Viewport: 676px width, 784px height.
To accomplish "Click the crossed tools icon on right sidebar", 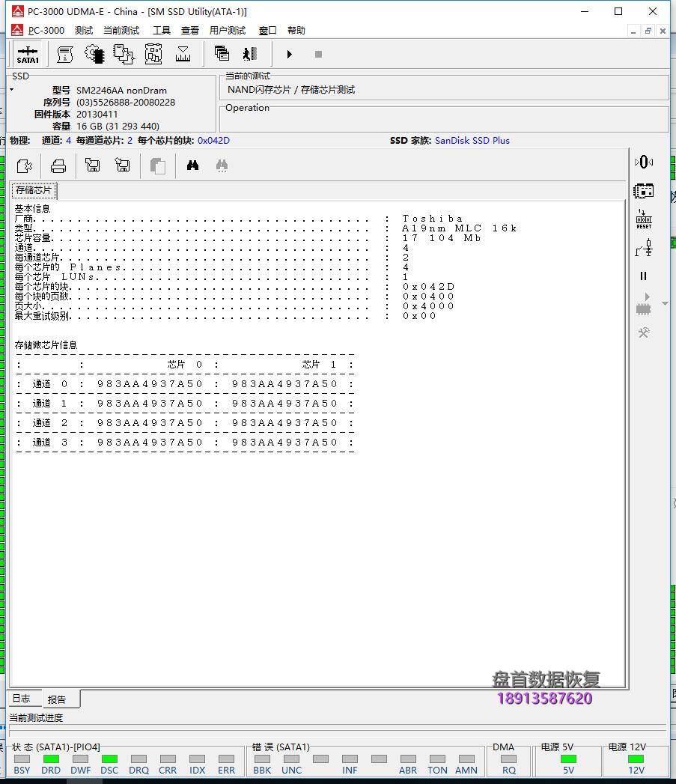I will 644,332.
